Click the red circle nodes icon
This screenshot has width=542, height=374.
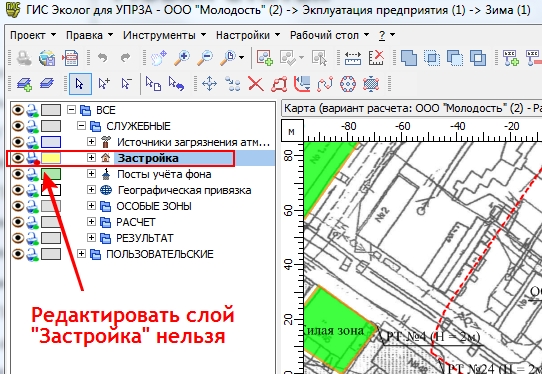[348, 84]
